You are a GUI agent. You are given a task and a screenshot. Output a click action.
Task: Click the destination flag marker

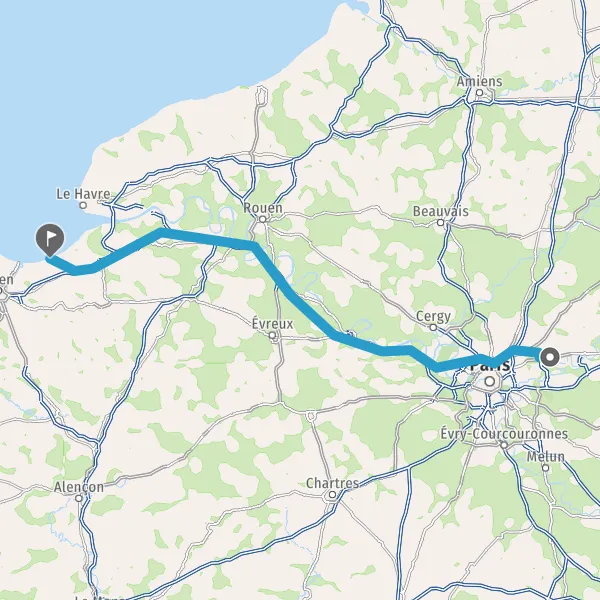click(x=50, y=240)
